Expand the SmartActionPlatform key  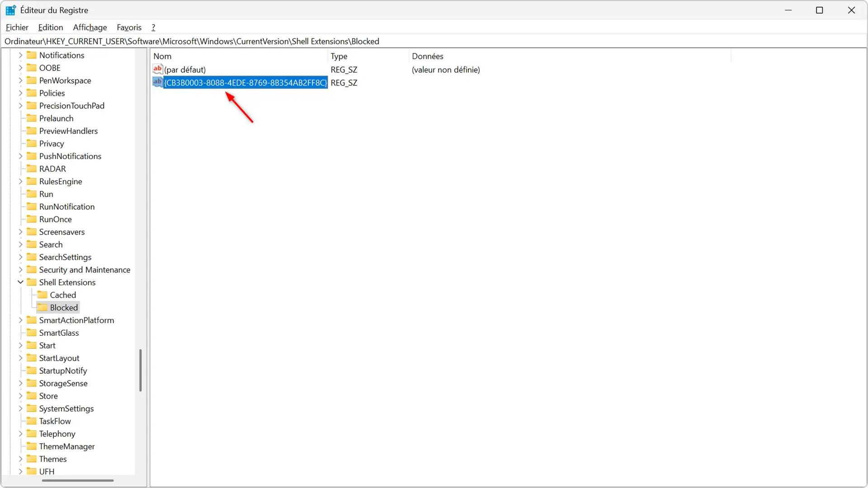pyautogui.click(x=20, y=320)
